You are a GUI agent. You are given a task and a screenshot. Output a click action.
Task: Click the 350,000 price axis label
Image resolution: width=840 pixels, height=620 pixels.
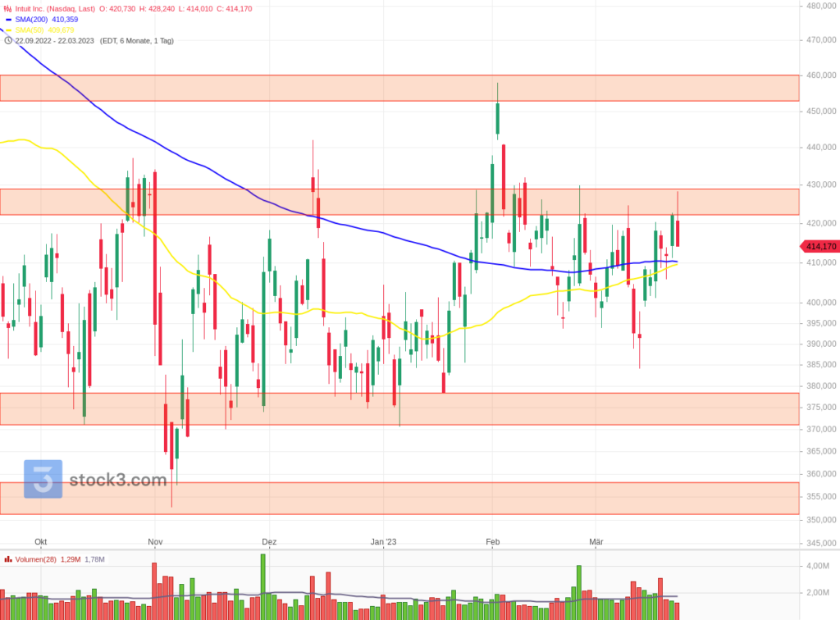tap(821, 520)
